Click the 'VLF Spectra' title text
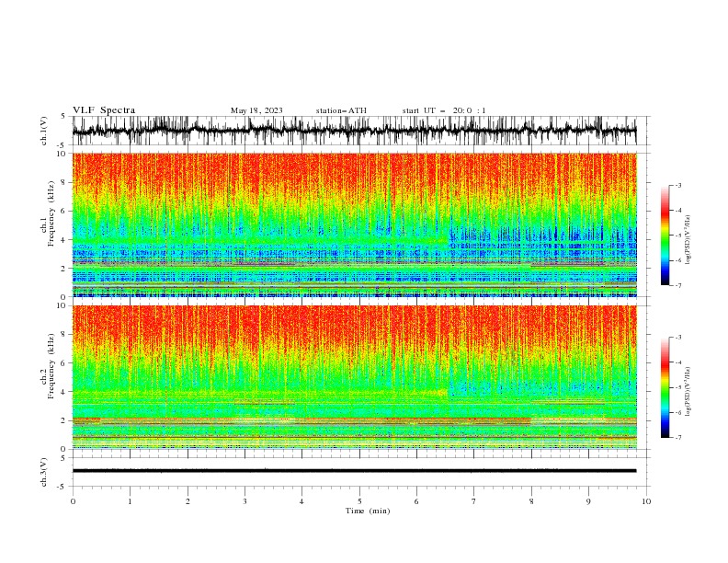The image size is (728, 563). click(x=104, y=110)
